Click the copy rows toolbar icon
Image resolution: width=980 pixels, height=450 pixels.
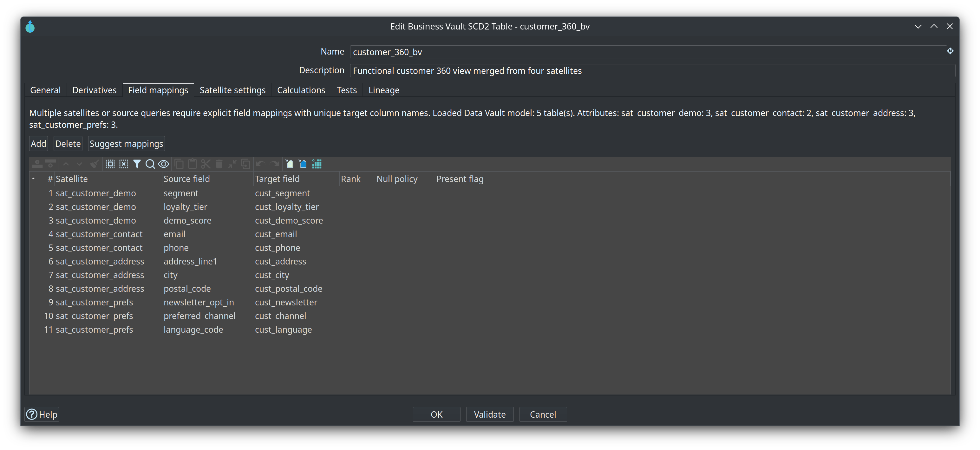click(179, 164)
